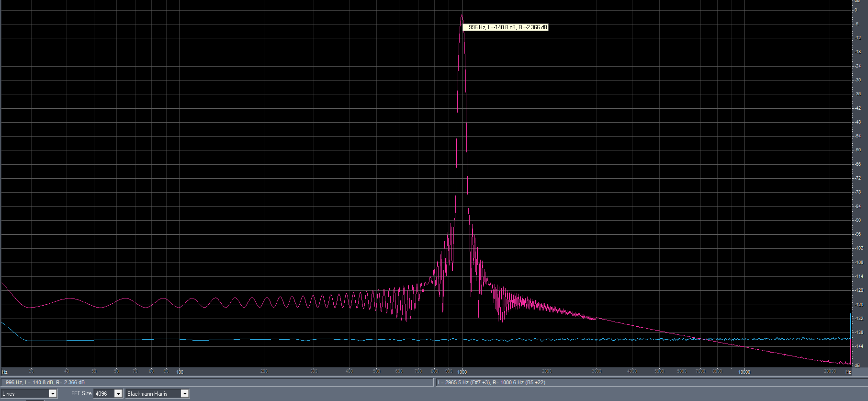Click the status readout '996 Hz, L=-140.8 dB, R=-2.366 dB'
This screenshot has height=401, width=868.
45,382
